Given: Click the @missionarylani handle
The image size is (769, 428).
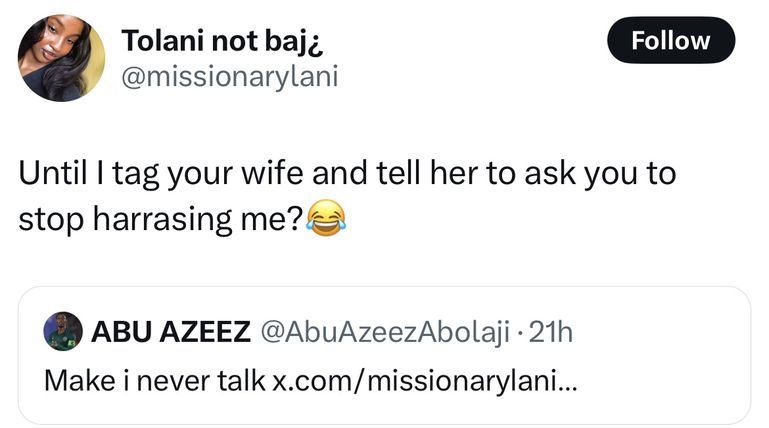Looking at the screenshot, I should tap(229, 77).
